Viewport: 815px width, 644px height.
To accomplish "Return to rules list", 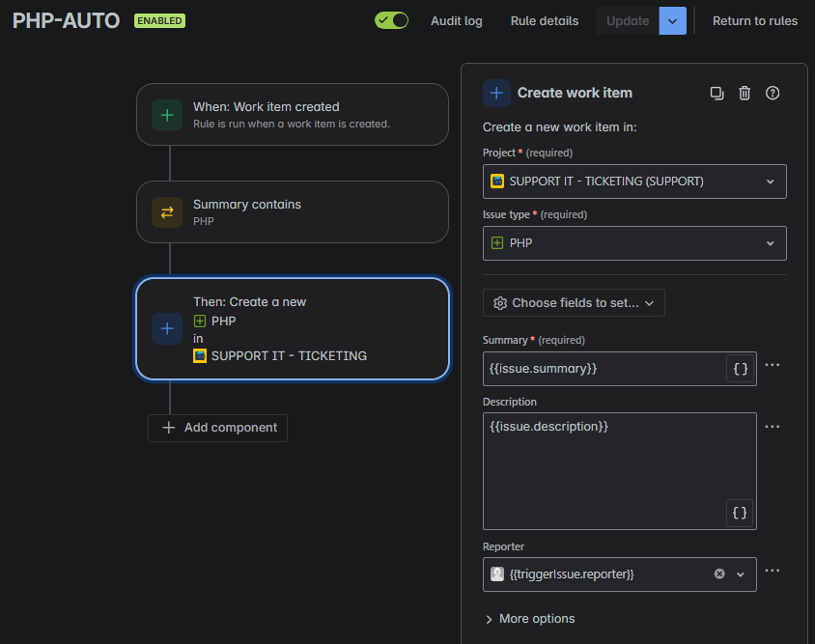I will click(x=755, y=21).
